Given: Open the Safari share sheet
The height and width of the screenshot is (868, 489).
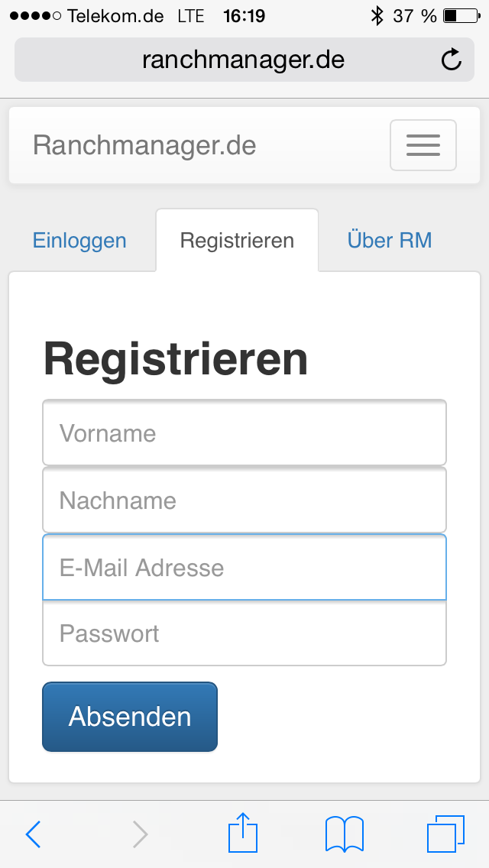Looking at the screenshot, I should 243,833.
